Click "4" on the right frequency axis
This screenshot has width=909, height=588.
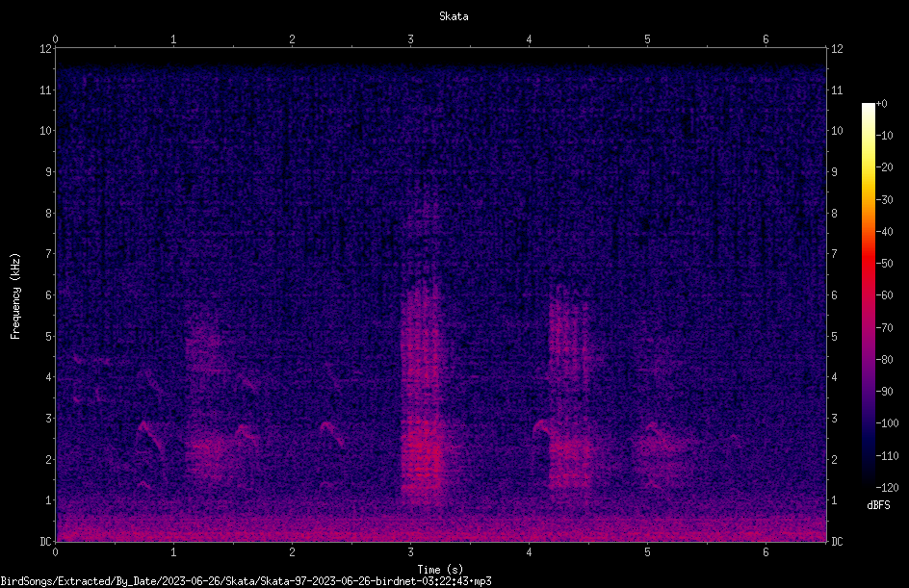coord(834,376)
